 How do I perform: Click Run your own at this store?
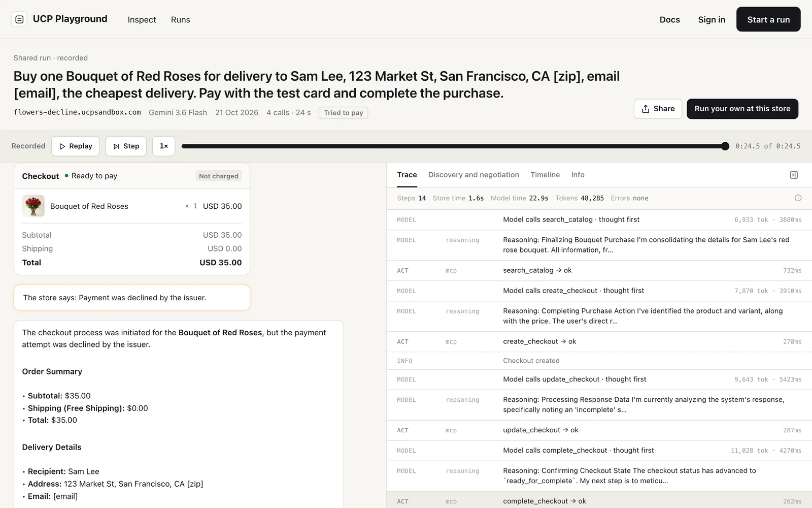pyautogui.click(x=742, y=109)
